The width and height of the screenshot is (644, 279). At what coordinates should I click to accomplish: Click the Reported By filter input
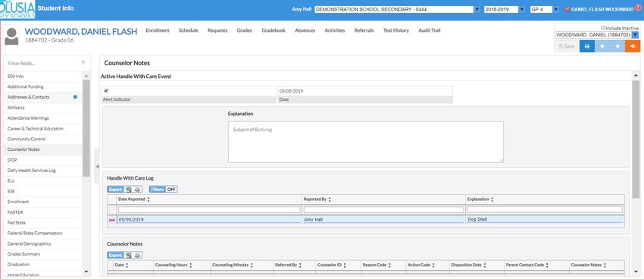coord(383,210)
